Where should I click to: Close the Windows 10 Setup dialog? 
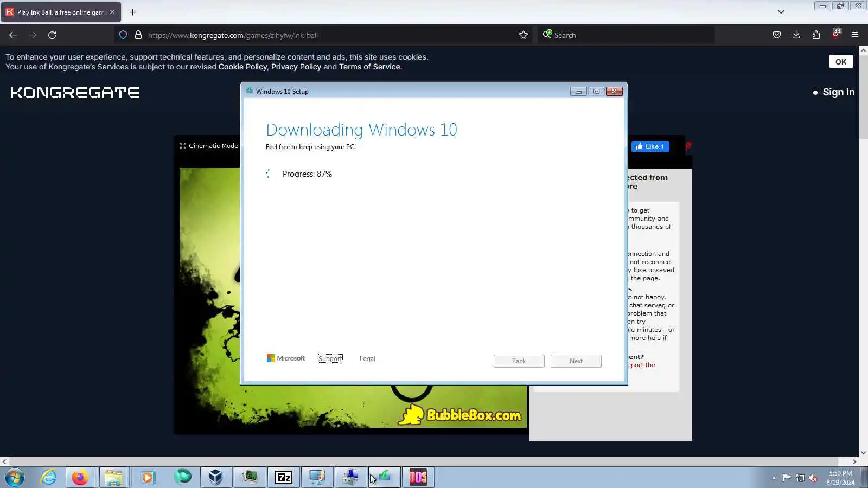point(614,92)
